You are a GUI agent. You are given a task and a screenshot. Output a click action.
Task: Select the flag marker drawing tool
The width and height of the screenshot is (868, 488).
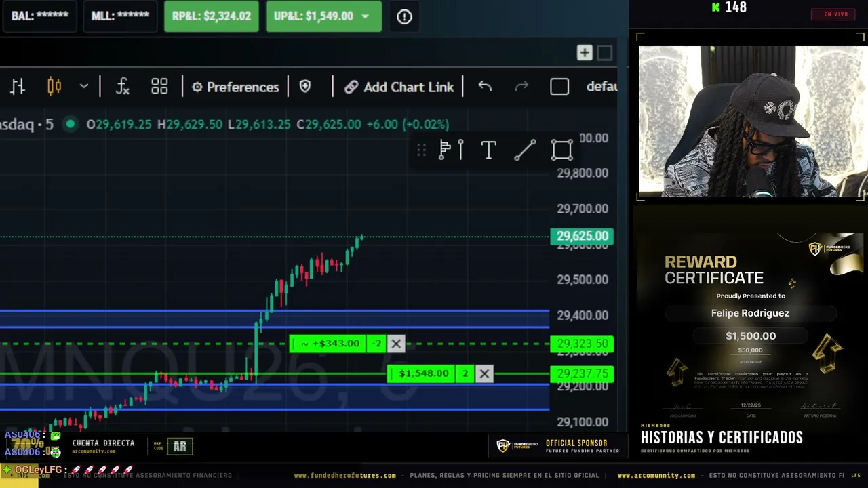[451, 150]
